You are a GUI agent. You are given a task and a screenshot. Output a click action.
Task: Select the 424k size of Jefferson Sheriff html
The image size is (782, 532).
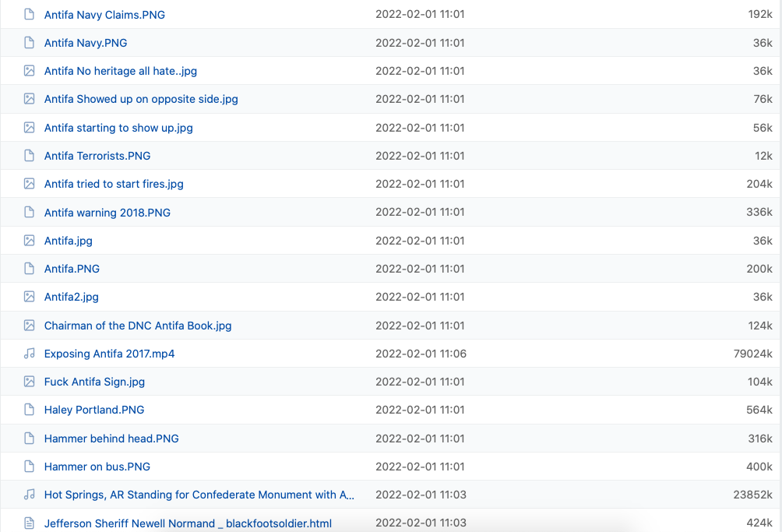point(759,523)
